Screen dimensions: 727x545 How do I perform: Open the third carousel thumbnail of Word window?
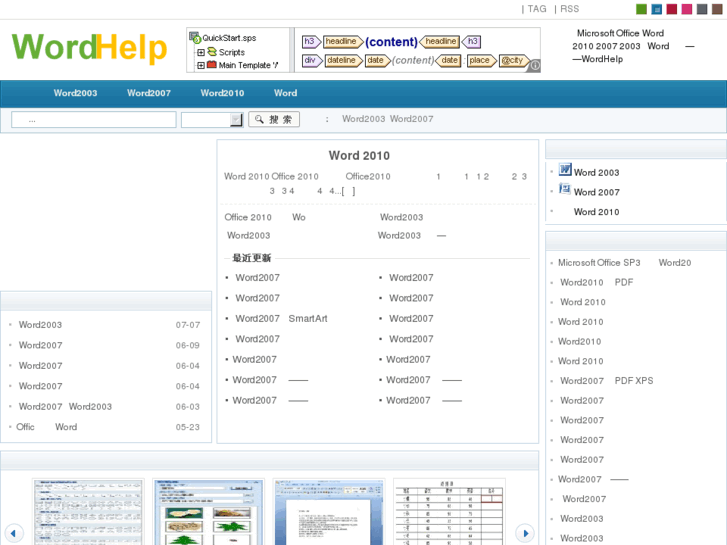[329, 512]
